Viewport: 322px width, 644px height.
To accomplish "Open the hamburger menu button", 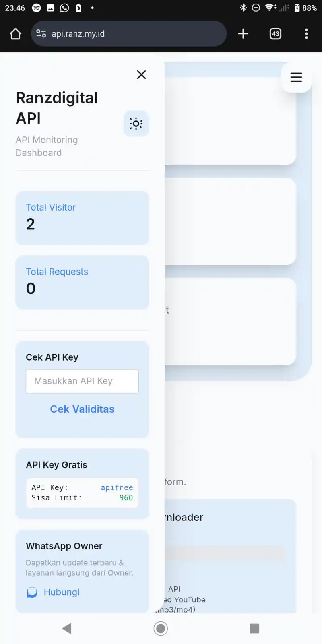I will point(296,77).
